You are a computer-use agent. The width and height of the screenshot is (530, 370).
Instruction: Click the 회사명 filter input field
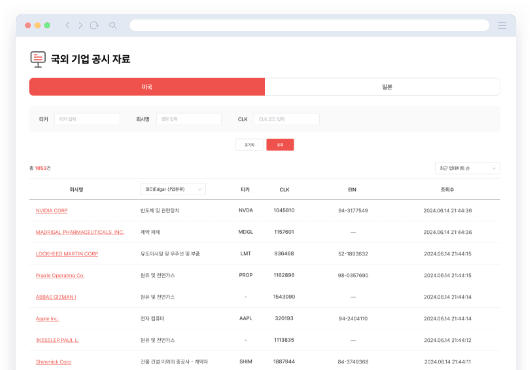click(x=189, y=119)
